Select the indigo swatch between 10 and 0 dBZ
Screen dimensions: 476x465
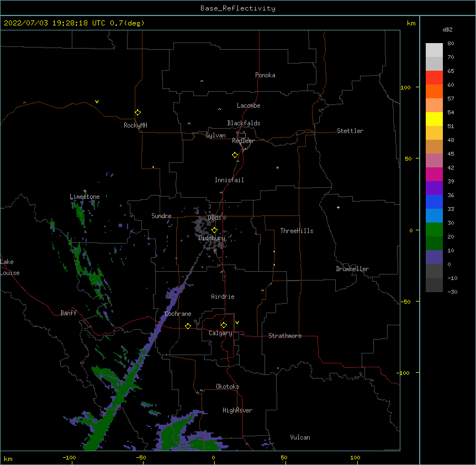point(434,257)
